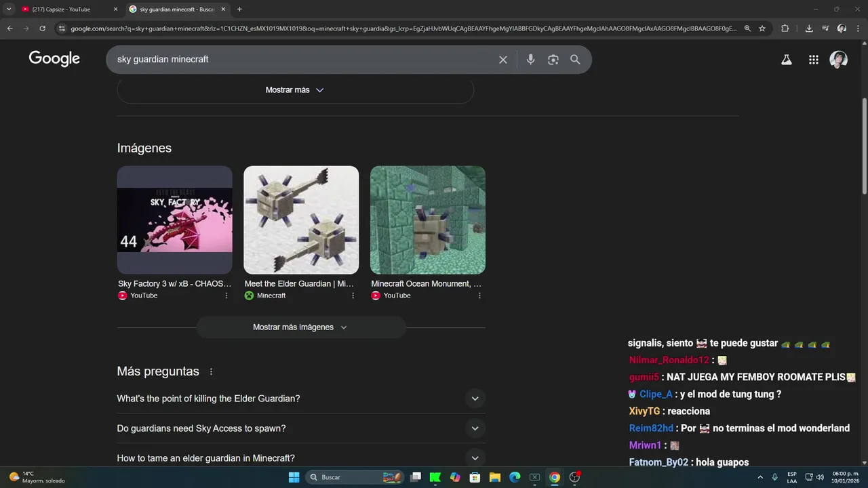Click the browser address bar URL
This screenshot has height=488, width=868.
(x=403, y=28)
